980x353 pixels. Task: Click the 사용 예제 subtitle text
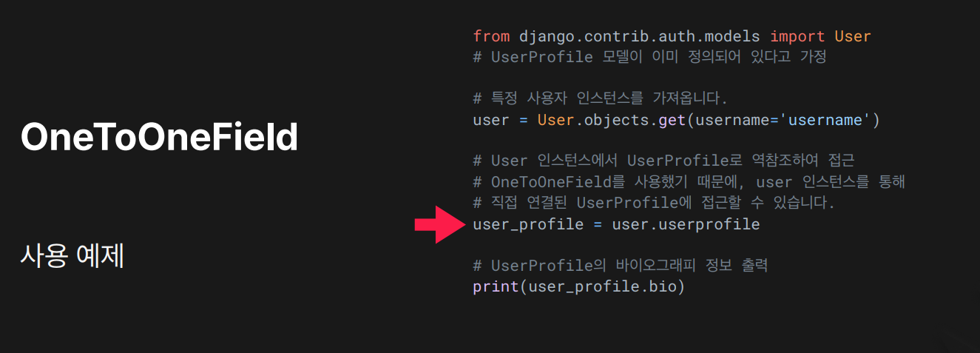72,256
